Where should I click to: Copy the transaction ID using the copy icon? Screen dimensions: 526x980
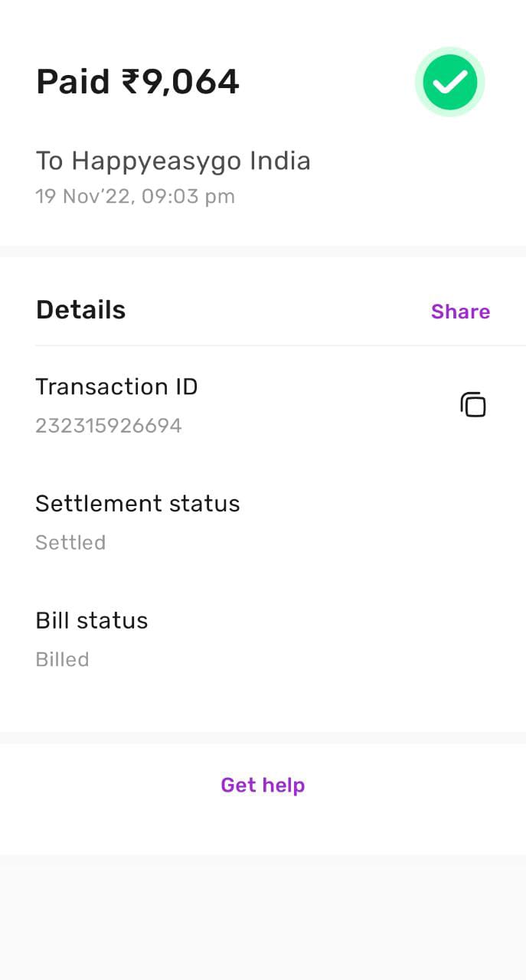[473, 404]
